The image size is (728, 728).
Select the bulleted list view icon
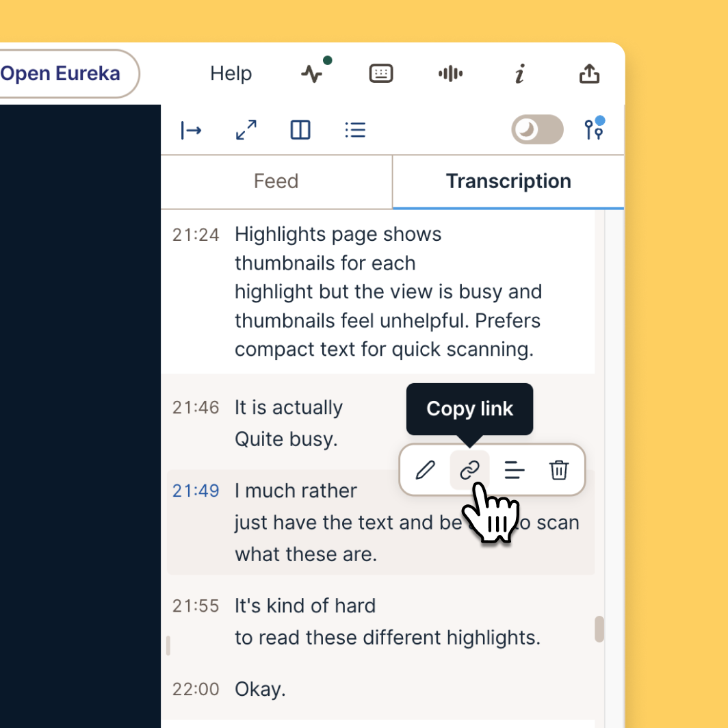355,130
